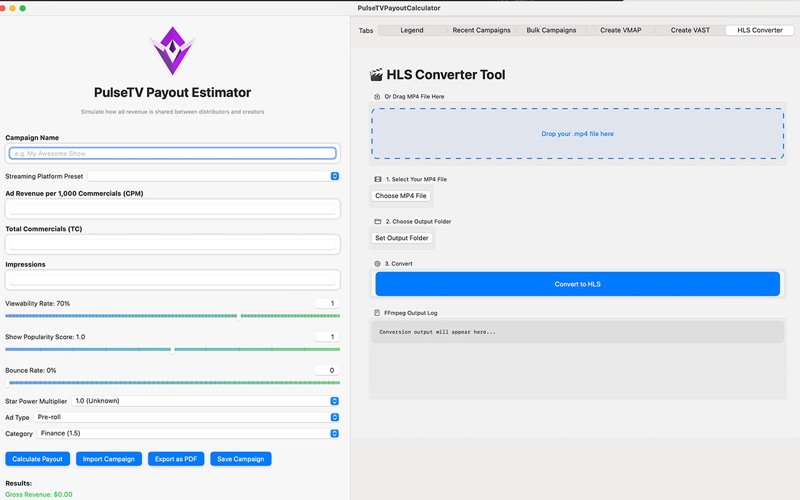This screenshot has width=800, height=500.
Task: Click the folder icon beside Choose Output Folder
Action: pos(378,221)
